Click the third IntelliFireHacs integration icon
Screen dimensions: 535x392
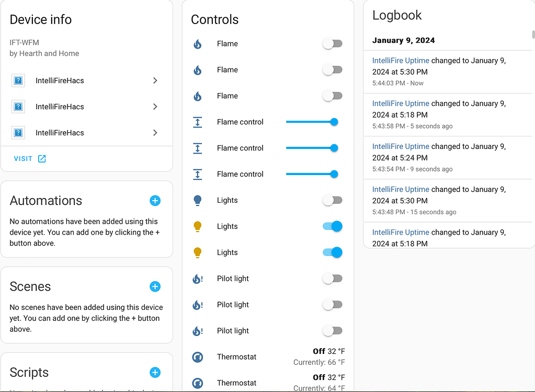click(18, 133)
